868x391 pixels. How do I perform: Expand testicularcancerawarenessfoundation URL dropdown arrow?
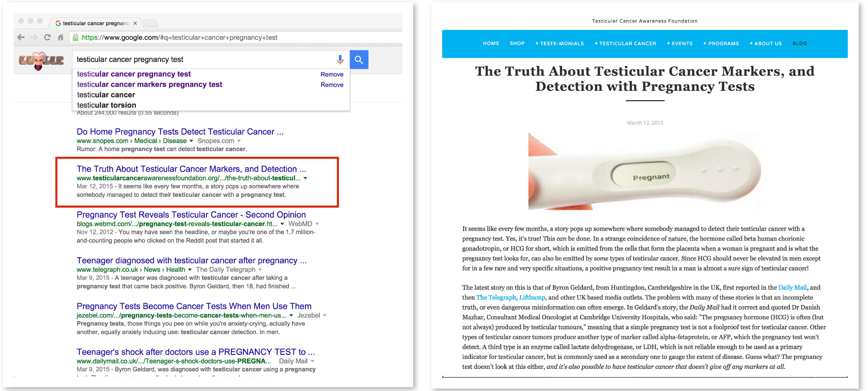(x=306, y=178)
